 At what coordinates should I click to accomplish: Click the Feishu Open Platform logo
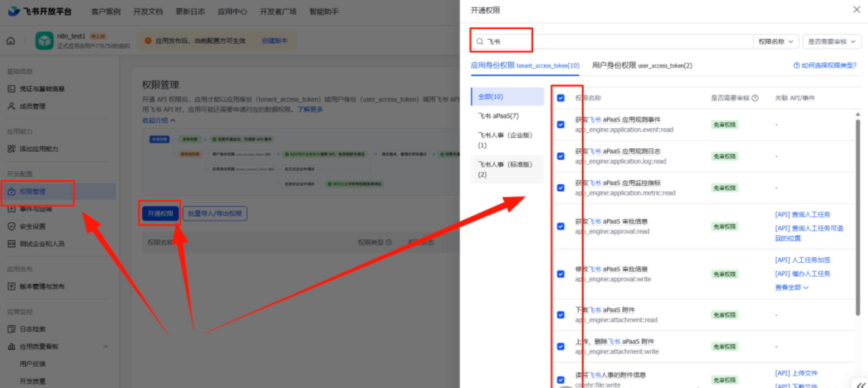(x=40, y=12)
